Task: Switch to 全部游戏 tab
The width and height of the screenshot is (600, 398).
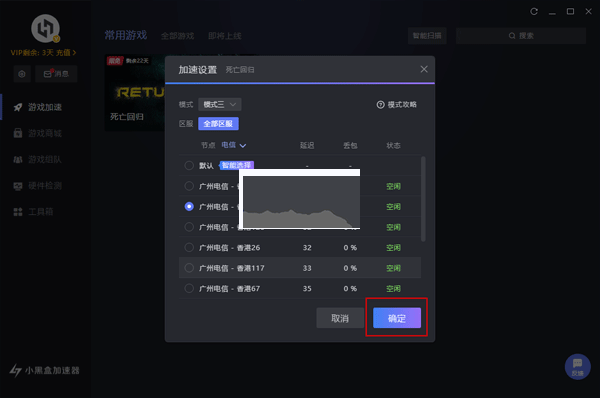Action: (178, 36)
